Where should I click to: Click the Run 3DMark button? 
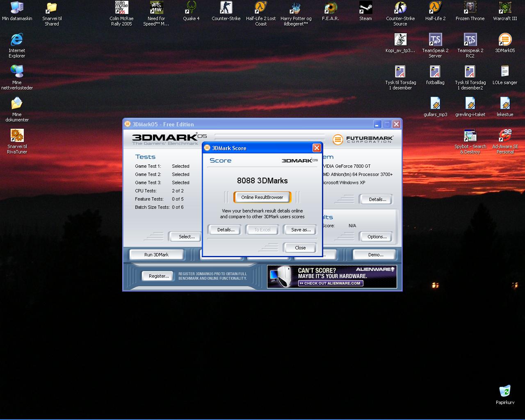point(156,255)
